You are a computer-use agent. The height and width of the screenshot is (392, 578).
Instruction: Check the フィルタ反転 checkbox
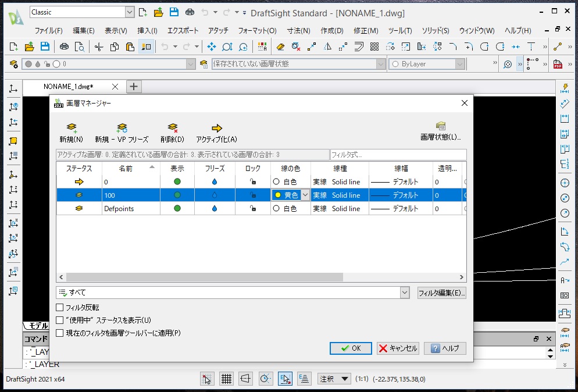59,307
